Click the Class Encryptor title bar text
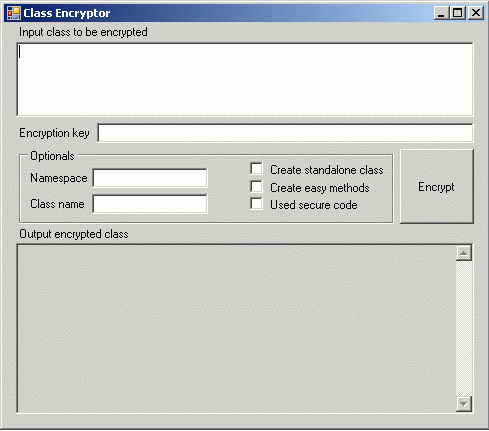Viewport: 489px width, 431px height. (67, 13)
